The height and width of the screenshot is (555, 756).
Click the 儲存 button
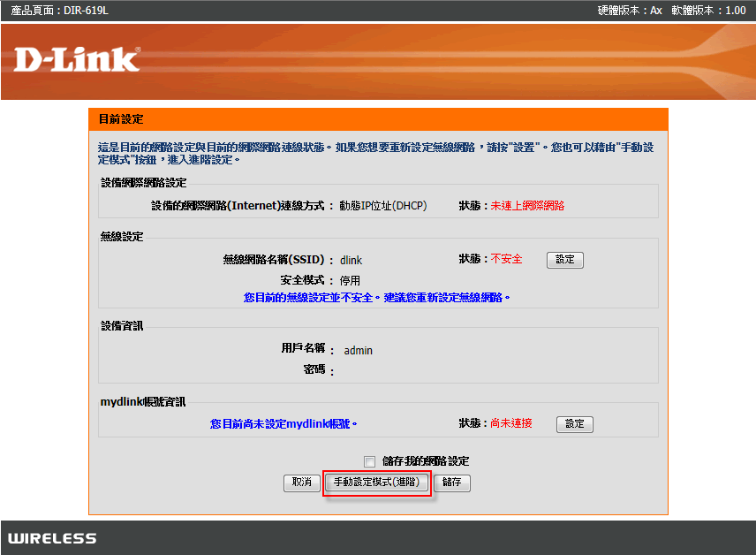[x=452, y=483]
